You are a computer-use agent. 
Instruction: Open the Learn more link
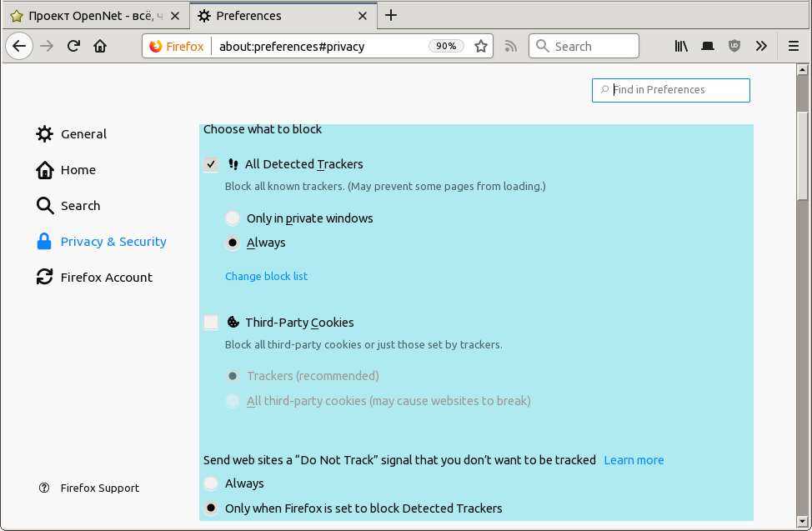point(634,460)
